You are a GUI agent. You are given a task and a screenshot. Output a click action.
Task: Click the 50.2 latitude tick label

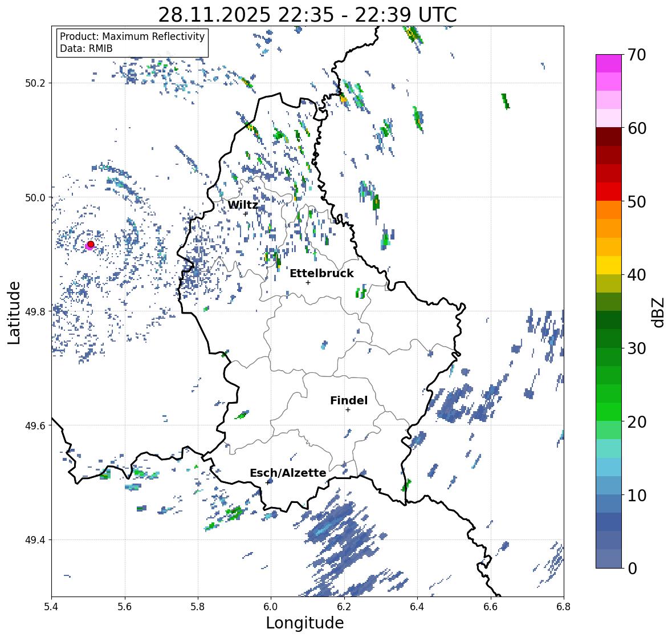[x=35, y=83]
